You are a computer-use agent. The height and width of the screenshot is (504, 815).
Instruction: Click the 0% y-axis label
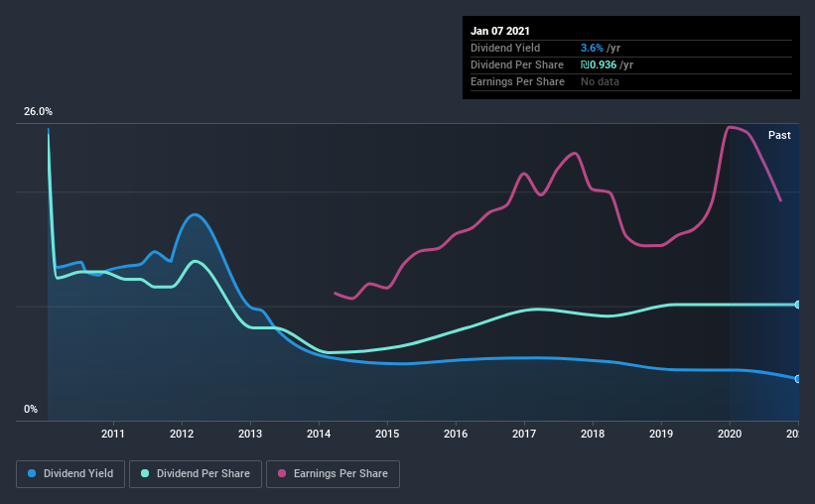pyautogui.click(x=31, y=410)
